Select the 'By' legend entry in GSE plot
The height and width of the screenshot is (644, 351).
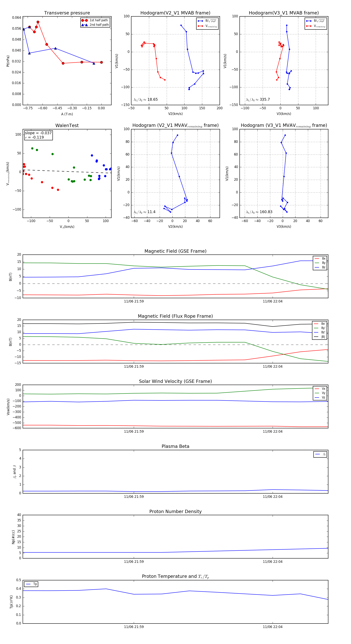coord(320,263)
